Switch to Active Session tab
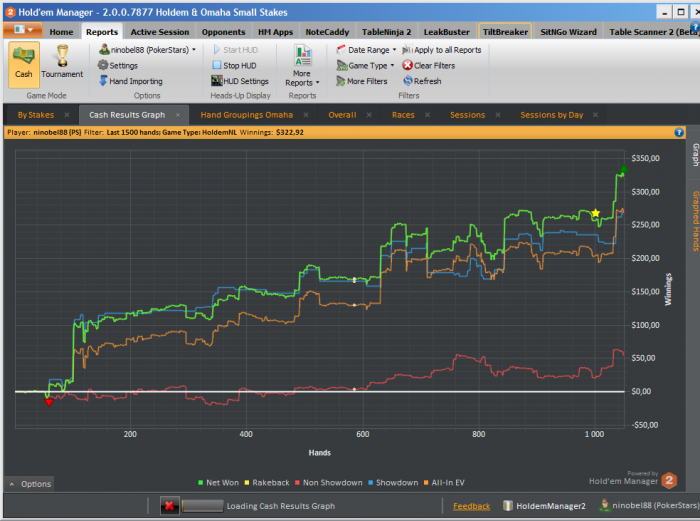 coord(160,32)
